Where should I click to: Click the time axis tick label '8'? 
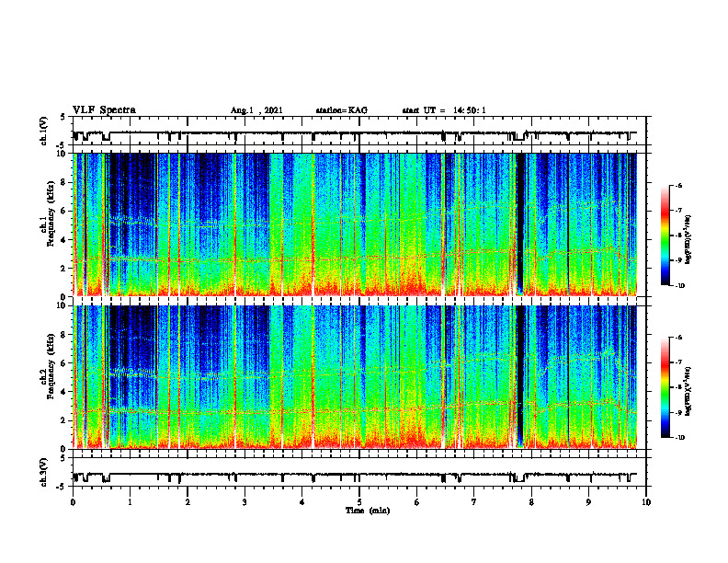click(531, 502)
